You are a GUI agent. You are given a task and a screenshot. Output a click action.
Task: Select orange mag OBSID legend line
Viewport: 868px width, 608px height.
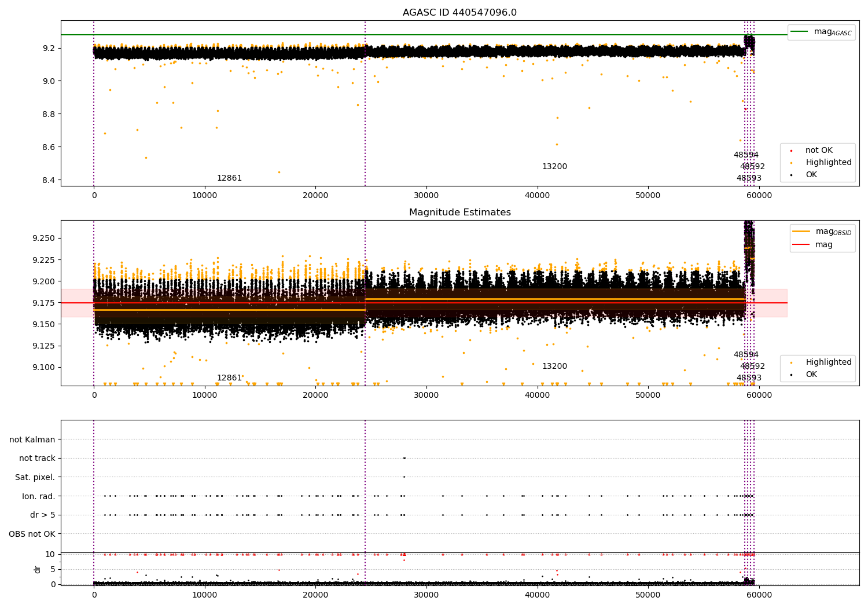pos(801,232)
